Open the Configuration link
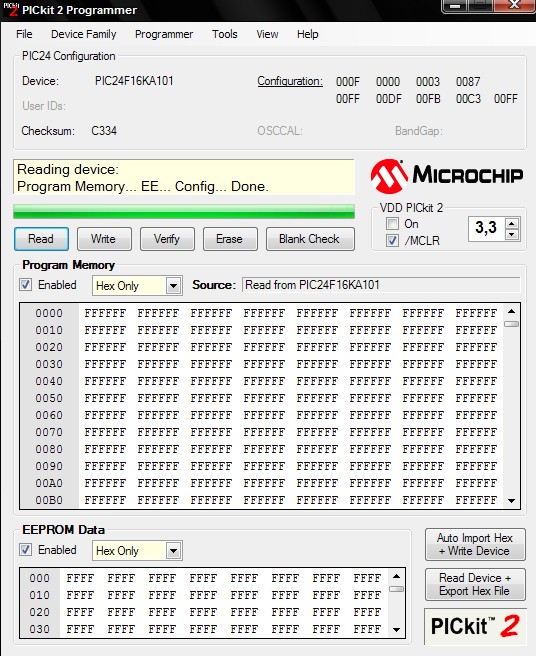 [290, 81]
